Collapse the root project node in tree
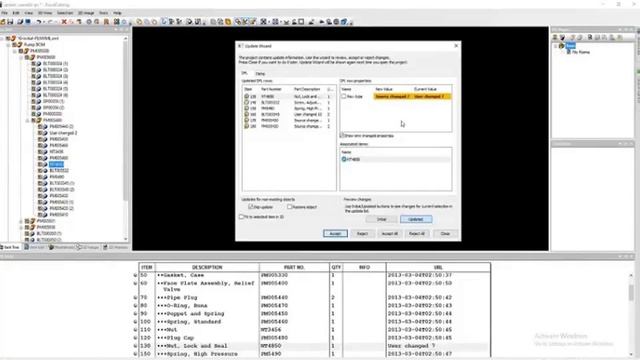This screenshot has height=360, width=640. pyautogui.click(x=2, y=38)
